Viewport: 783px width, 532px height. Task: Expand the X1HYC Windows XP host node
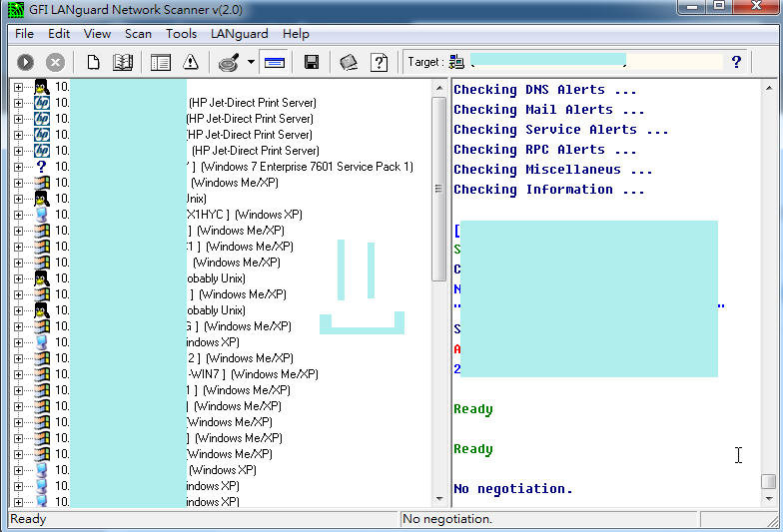(18, 215)
